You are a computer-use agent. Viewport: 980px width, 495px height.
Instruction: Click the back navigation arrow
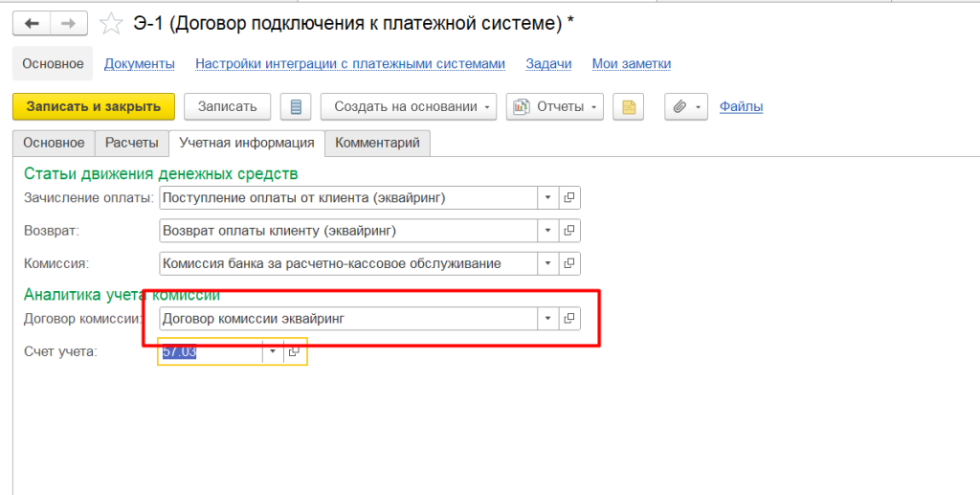click(x=32, y=24)
